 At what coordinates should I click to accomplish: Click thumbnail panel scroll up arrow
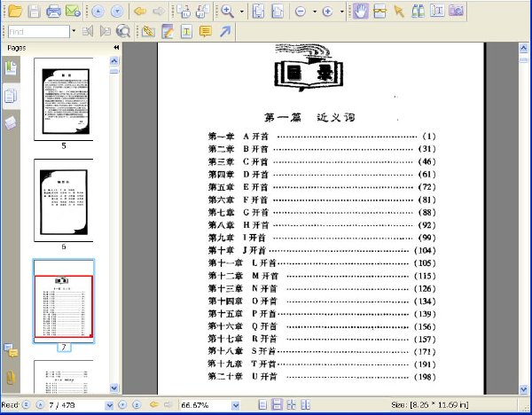pyautogui.click(x=114, y=61)
